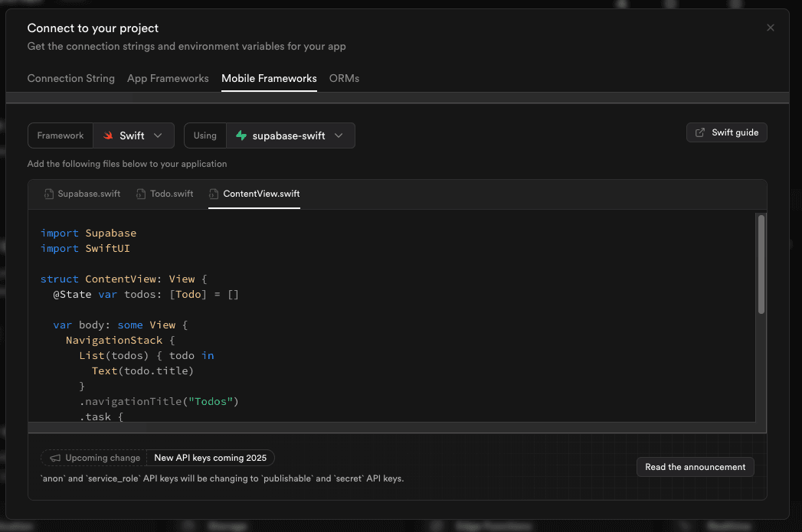This screenshot has height=532, width=802.
Task: Click the megaphone icon in Upcoming change
Action: click(x=55, y=458)
